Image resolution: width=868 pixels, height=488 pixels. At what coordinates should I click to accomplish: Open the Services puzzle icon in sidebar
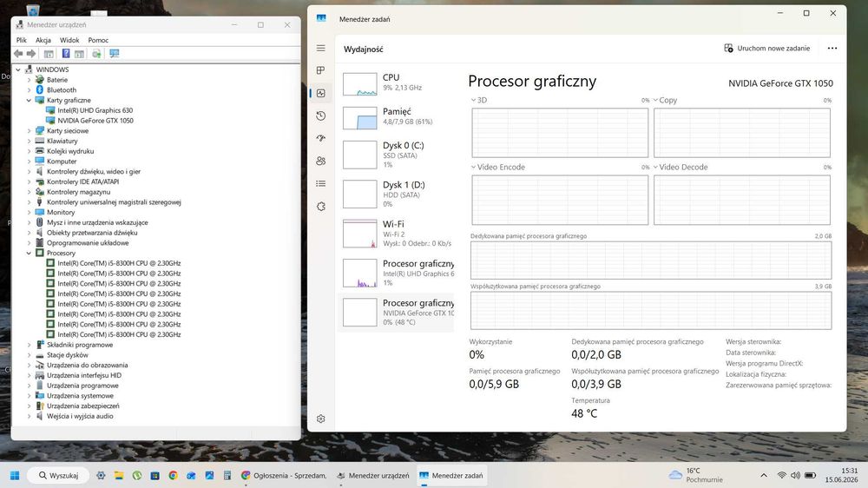320,207
